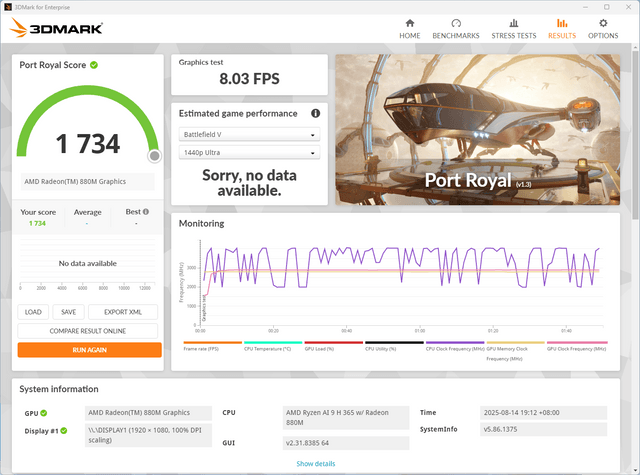Click the gray knob on the score gauge
640x475 pixels.
click(154, 156)
